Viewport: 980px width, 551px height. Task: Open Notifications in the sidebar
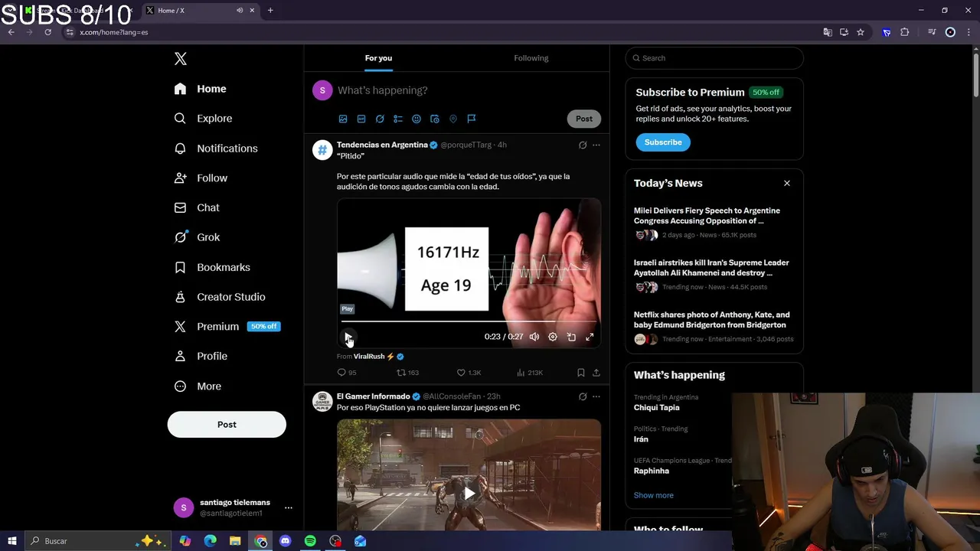216,148
